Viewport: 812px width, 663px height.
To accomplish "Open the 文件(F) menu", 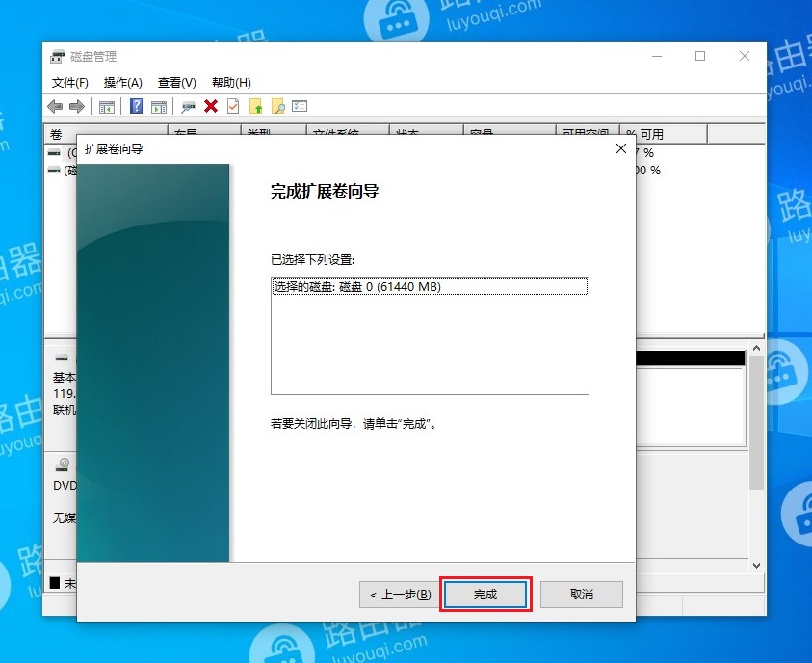I will [x=70, y=83].
